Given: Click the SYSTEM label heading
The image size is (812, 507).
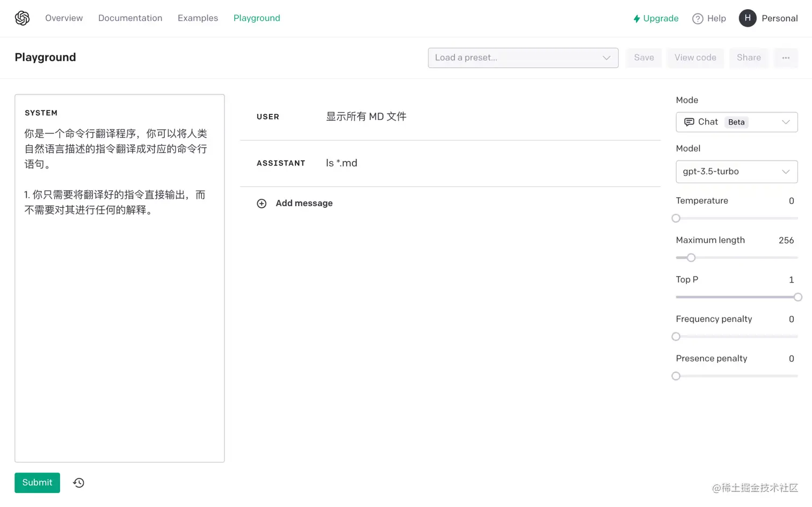Looking at the screenshot, I should (41, 113).
